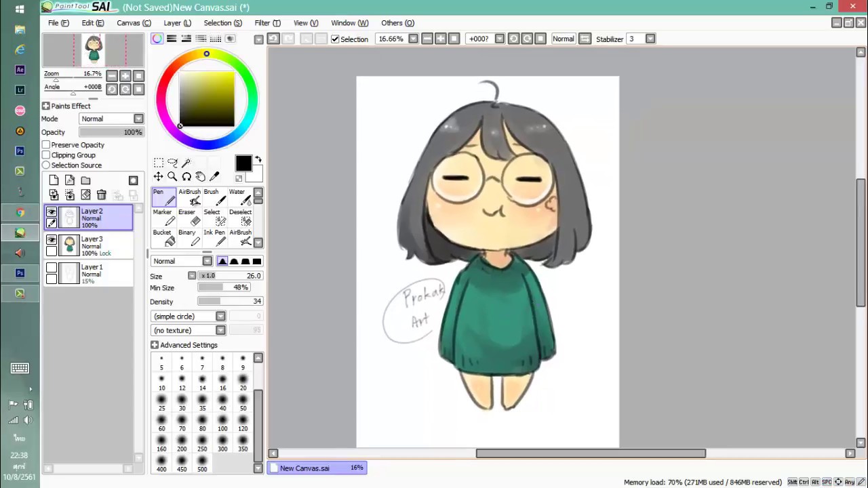Screen dimensions: 868x488
Task: Open the Stabilizer value dropdown
Action: pyautogui.click(x=650, y=39)
